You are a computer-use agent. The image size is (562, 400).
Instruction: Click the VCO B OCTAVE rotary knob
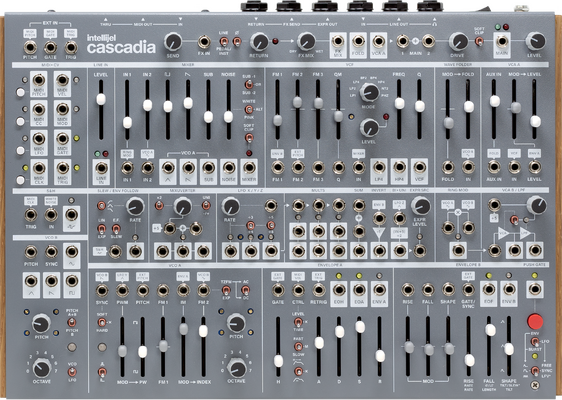pos(42,368)
